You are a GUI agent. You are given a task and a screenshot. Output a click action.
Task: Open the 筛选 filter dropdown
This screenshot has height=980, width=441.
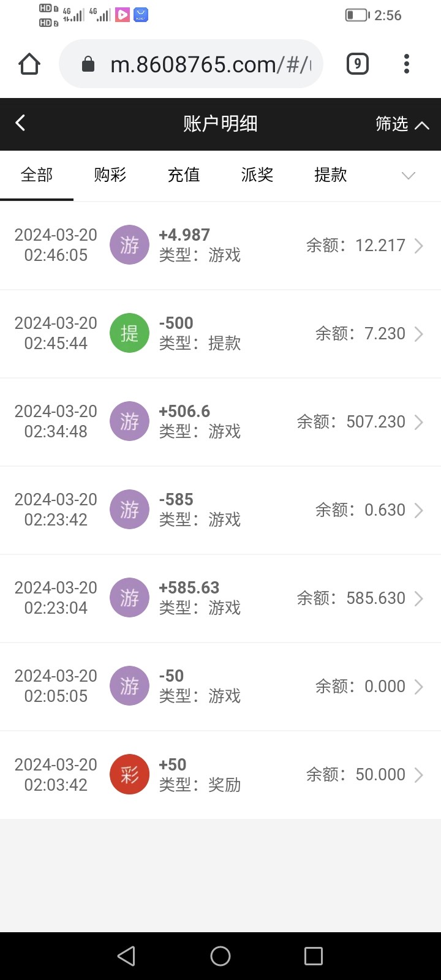402,124
